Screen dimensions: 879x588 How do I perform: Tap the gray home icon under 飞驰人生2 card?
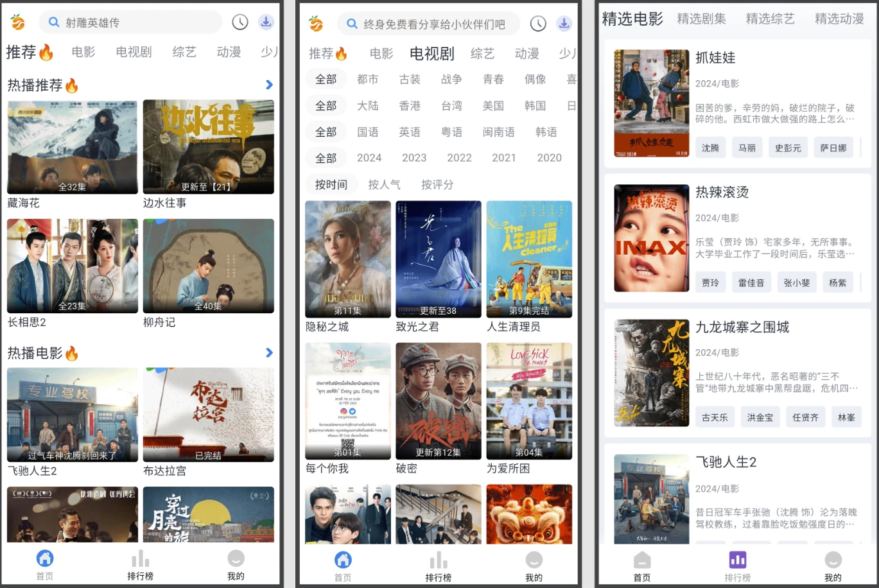click(641, 560)
